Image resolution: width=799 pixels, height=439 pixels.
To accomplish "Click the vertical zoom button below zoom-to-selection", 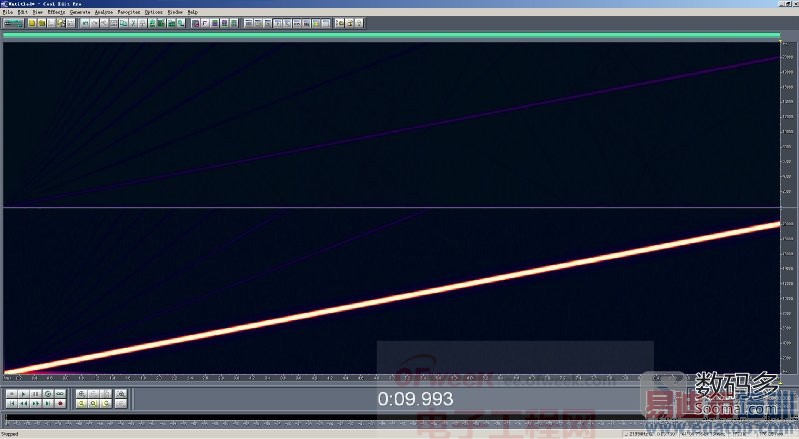I will (x=121, y=403).
